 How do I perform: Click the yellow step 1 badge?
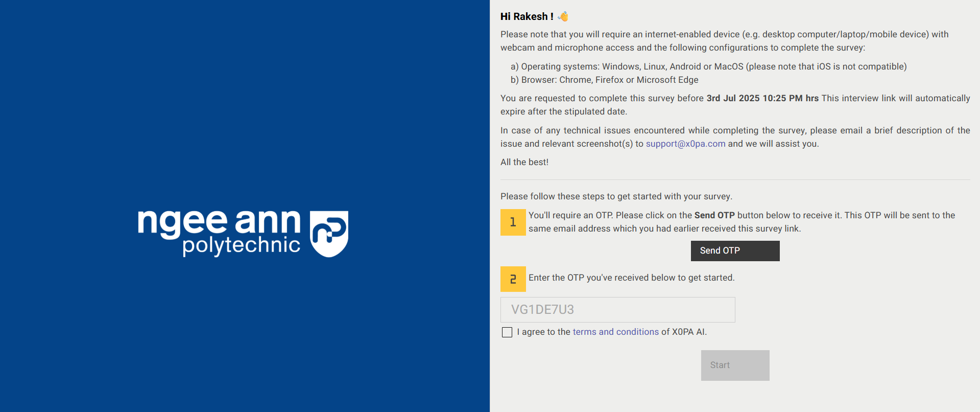point(513,222)
